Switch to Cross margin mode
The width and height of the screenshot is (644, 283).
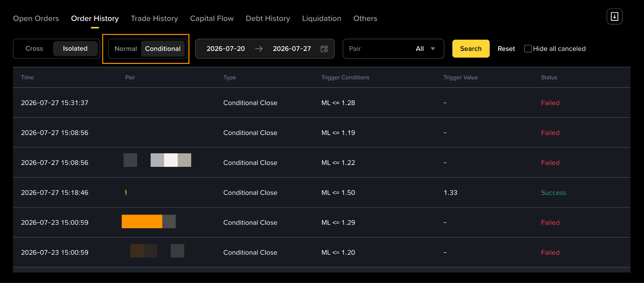click(x=34, y=48)
